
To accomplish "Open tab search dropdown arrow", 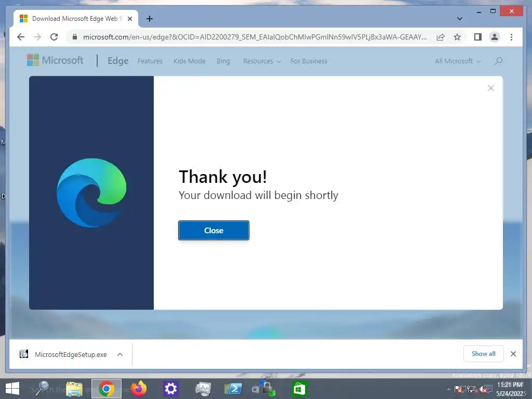I will pos(459,19).
